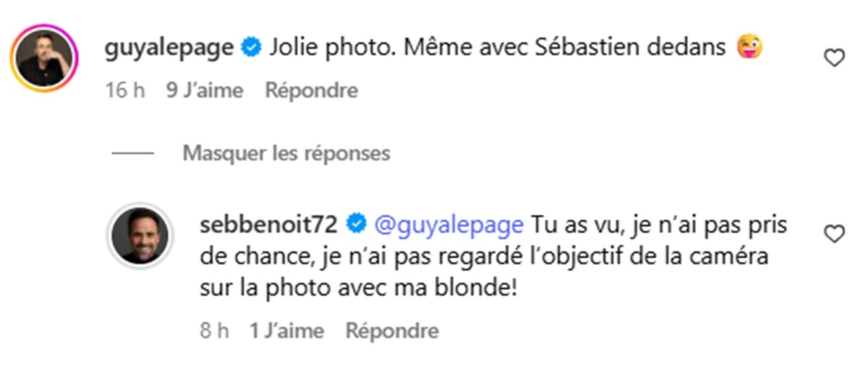Collapse replies with Masquer les réponses
The image size is (868, 371).
286,153
